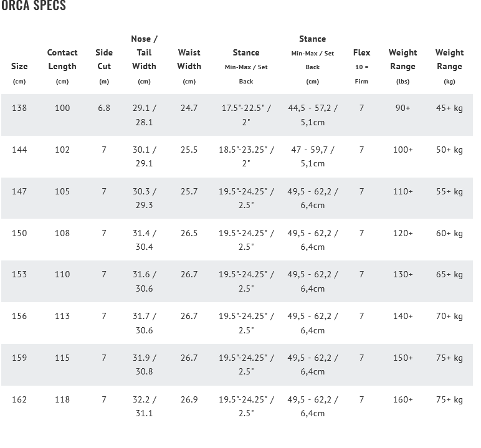481x448 pixels.
Task: Select the 45+ kg weight cell
Action: tap(449, 108)
